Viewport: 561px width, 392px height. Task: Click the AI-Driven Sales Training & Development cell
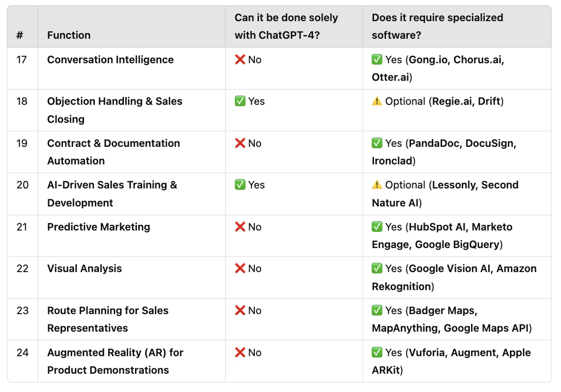click(112, 194)
